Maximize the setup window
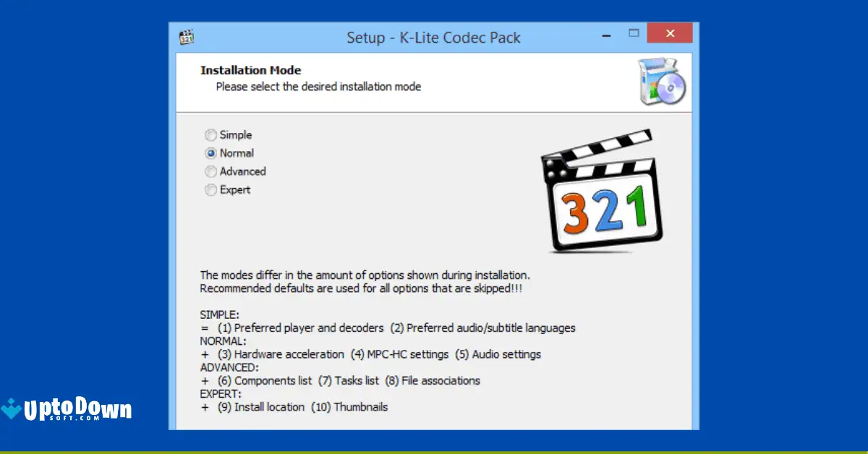Image resolution: width=868 pixels, height=454 pixels. click(634, 33)
